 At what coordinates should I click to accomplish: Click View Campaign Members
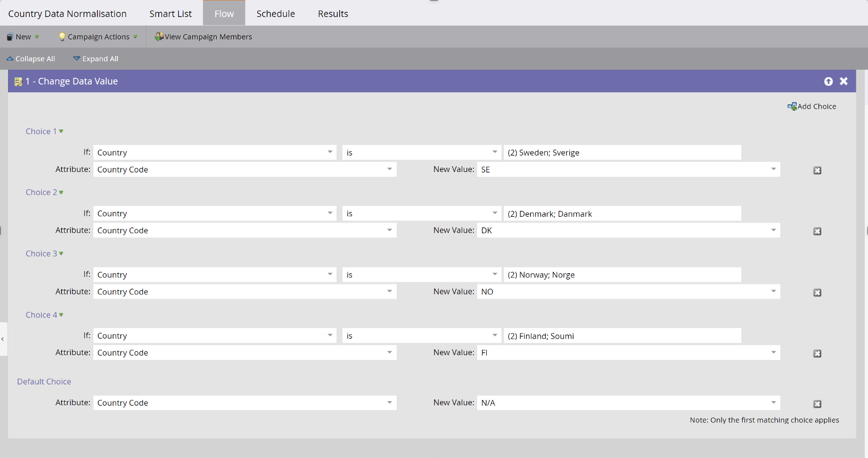203,37
